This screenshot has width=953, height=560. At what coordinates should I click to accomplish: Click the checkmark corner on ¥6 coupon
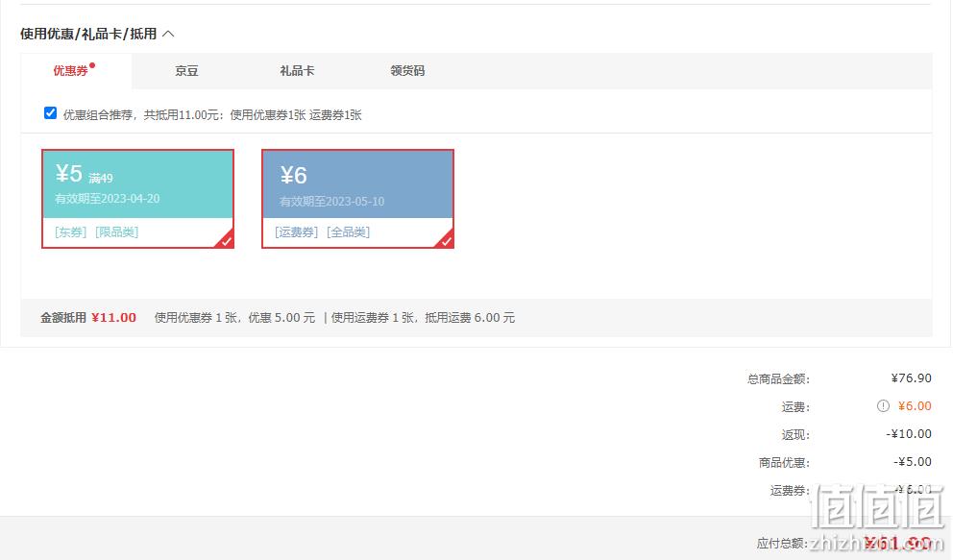point(446,240)
